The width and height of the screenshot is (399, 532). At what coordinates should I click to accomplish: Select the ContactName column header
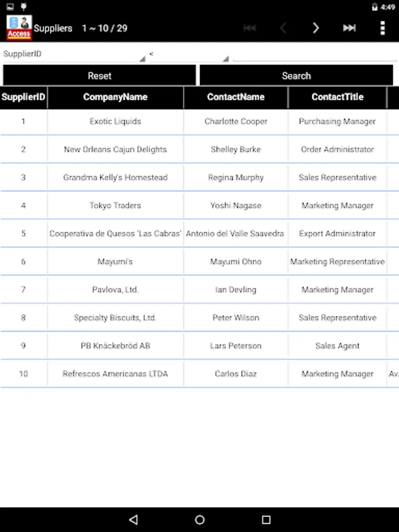point(236,97)
